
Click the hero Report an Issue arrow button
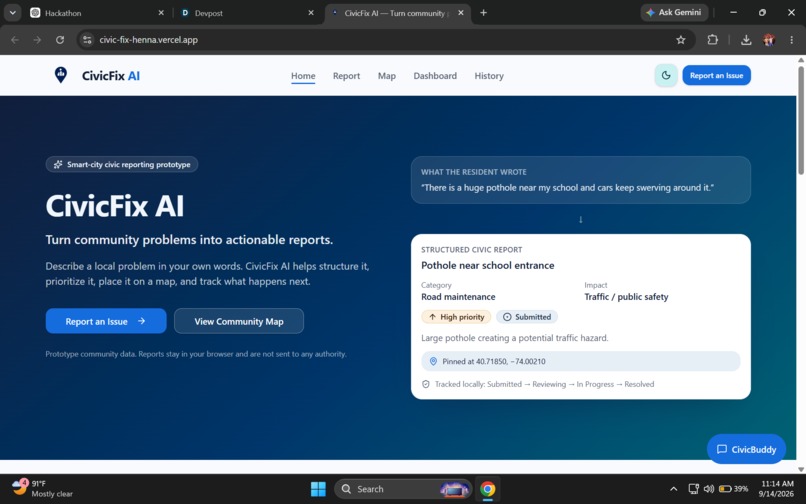tap(106, 321)
